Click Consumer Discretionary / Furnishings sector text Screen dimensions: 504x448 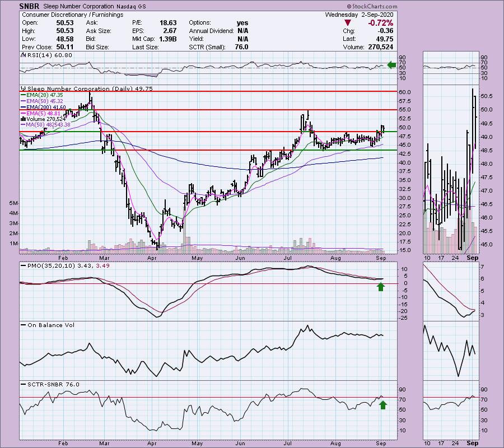pos(73,15)
